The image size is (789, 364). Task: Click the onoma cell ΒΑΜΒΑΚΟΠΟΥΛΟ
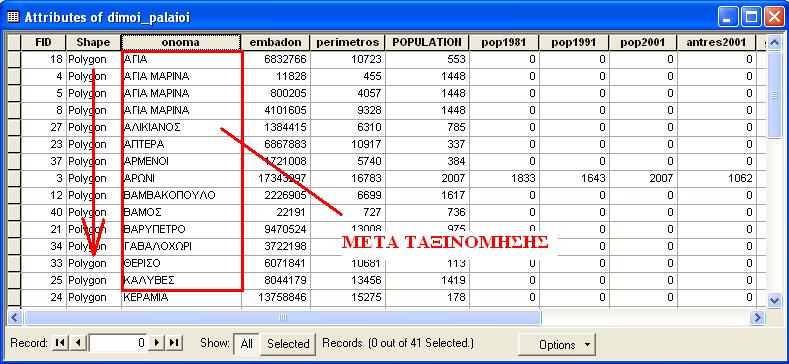coord(181,195)
